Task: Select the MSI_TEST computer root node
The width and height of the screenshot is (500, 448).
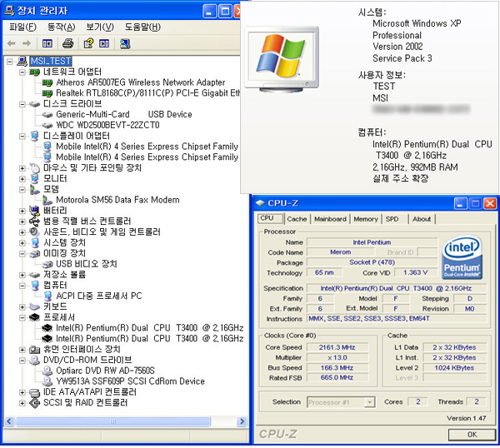Action: point(51,61)
